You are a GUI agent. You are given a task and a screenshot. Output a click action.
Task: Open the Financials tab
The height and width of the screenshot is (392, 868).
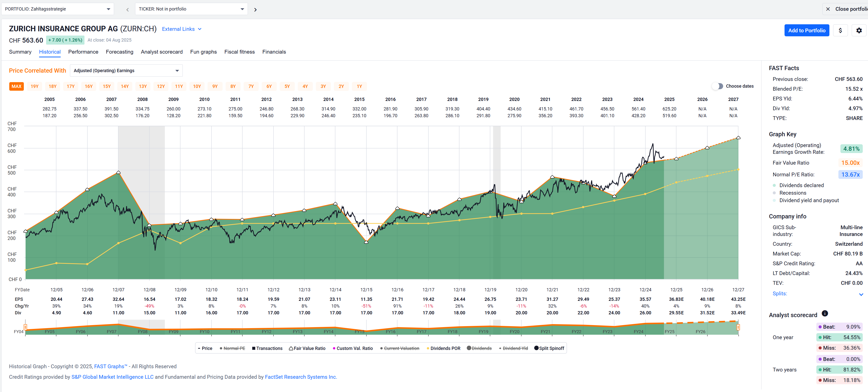(274, 52)
